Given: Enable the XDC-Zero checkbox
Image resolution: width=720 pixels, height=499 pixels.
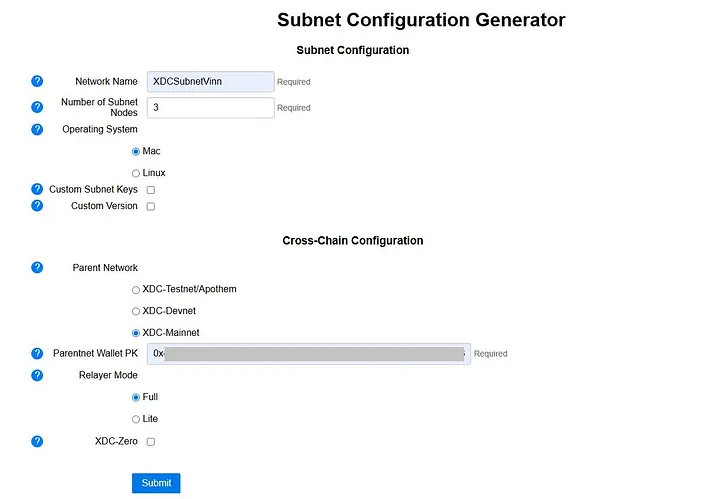Looking at the screenshot, I should click(151, 442).
